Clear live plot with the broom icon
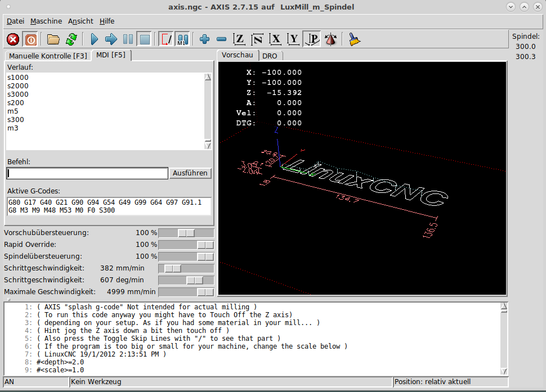This screenshot has width=546, height=392. coord(354,39)
